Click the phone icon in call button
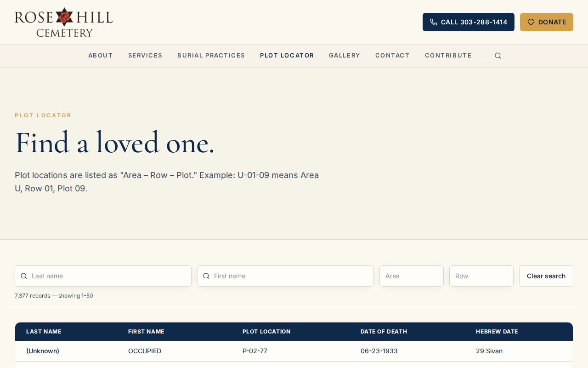This screenshot has width=588, height=368. (433, 22)
